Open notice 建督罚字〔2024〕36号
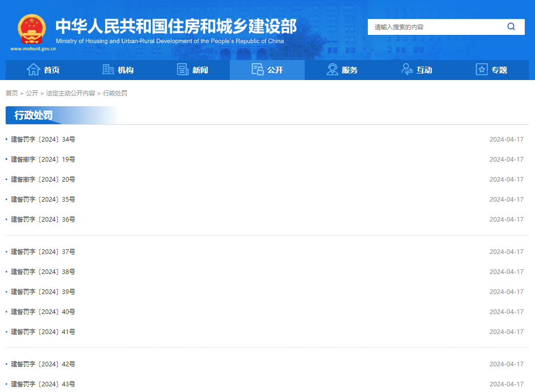 43,220
